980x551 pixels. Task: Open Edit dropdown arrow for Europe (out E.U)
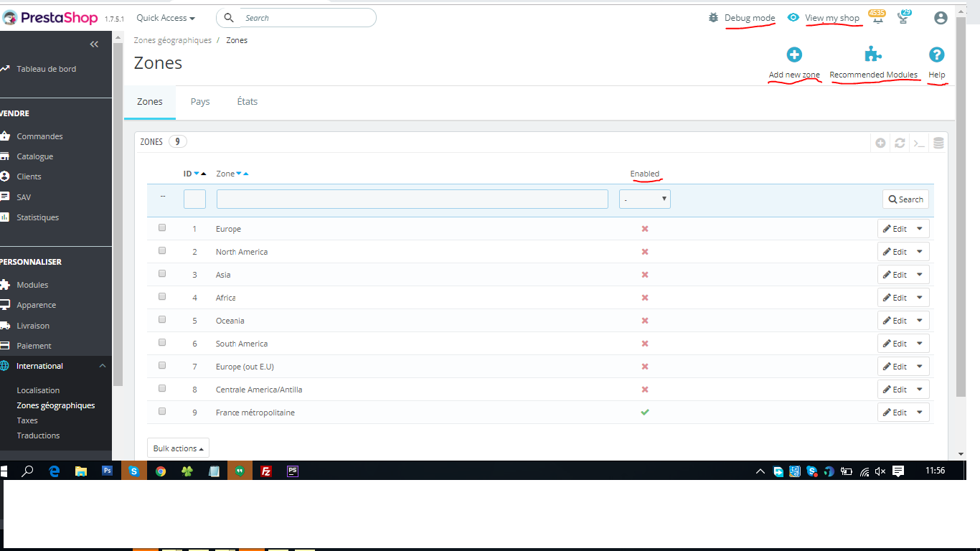(x=920, y=367)
